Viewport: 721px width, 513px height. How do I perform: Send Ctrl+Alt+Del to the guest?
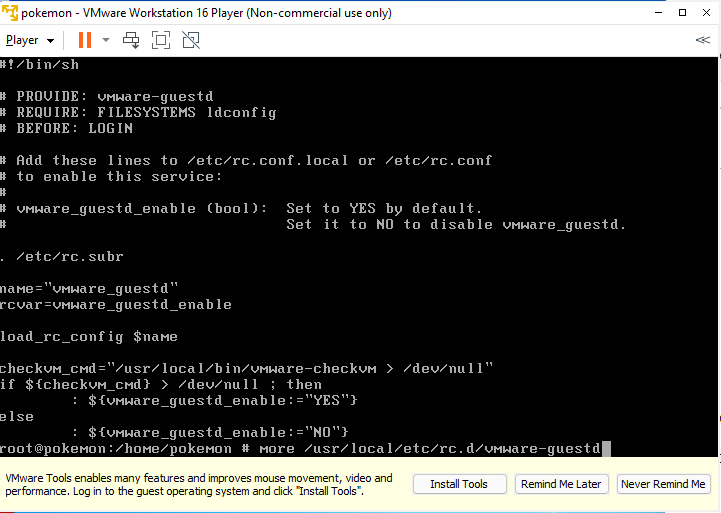tap(131, 40)
